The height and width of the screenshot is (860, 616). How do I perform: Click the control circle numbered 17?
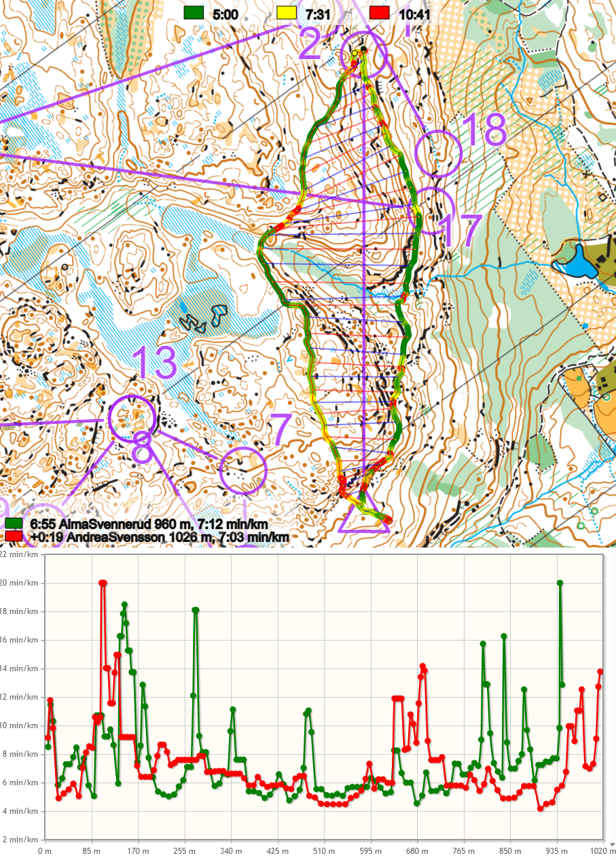431,211
